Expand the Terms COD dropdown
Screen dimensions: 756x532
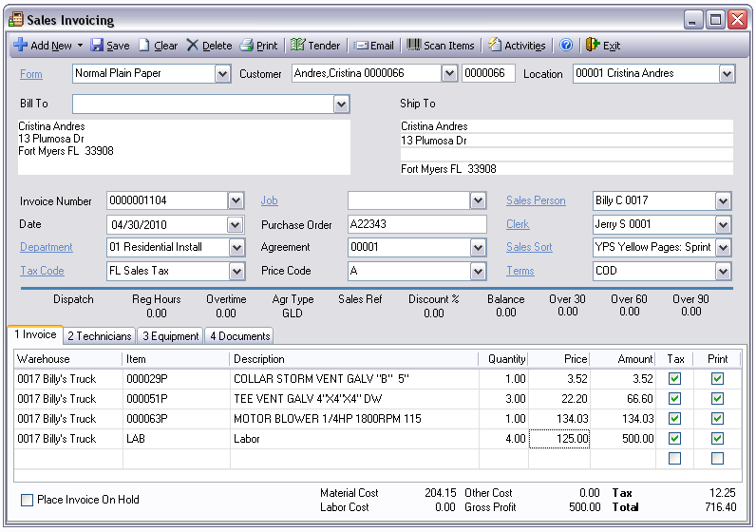click(723, 272)
